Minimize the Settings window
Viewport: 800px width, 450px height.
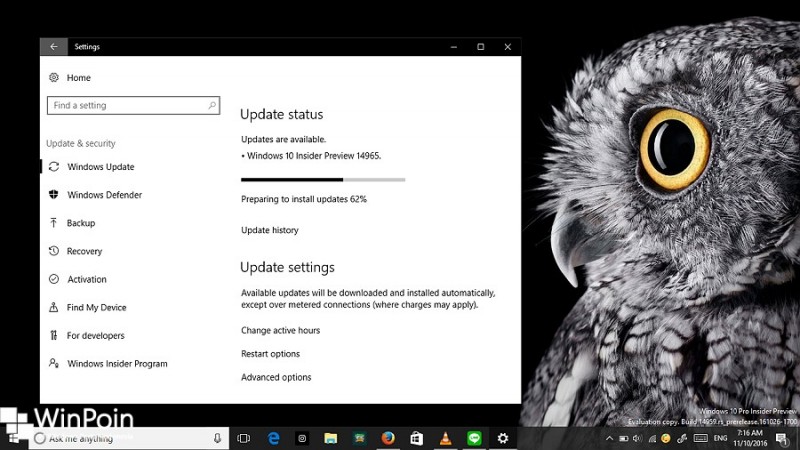click(454, 46)
